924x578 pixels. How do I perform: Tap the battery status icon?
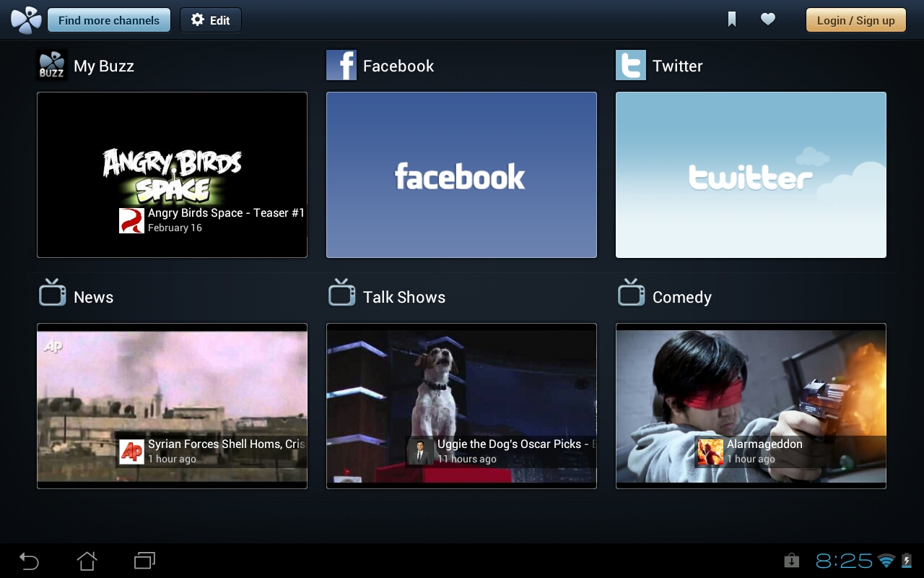point(907,561)
